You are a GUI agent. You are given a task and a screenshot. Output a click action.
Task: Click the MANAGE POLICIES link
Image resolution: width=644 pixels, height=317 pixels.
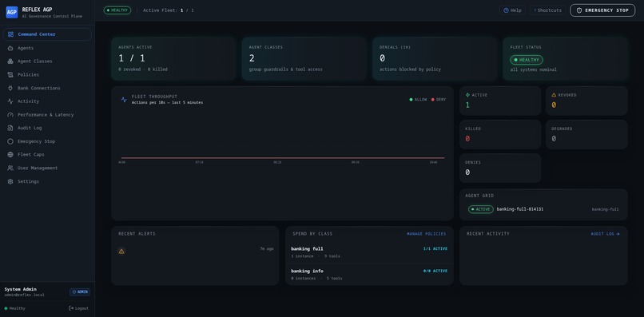(427, 234)
